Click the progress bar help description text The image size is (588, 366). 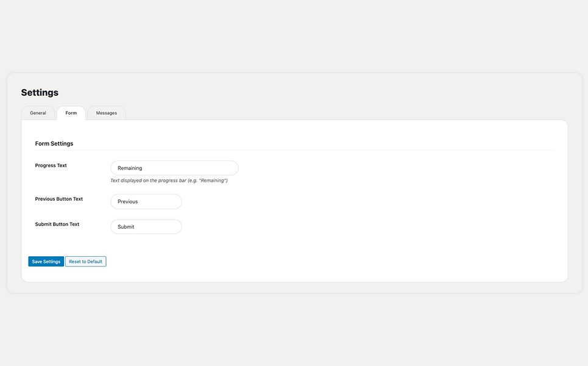pyautogui.click(x=169, y=181)
